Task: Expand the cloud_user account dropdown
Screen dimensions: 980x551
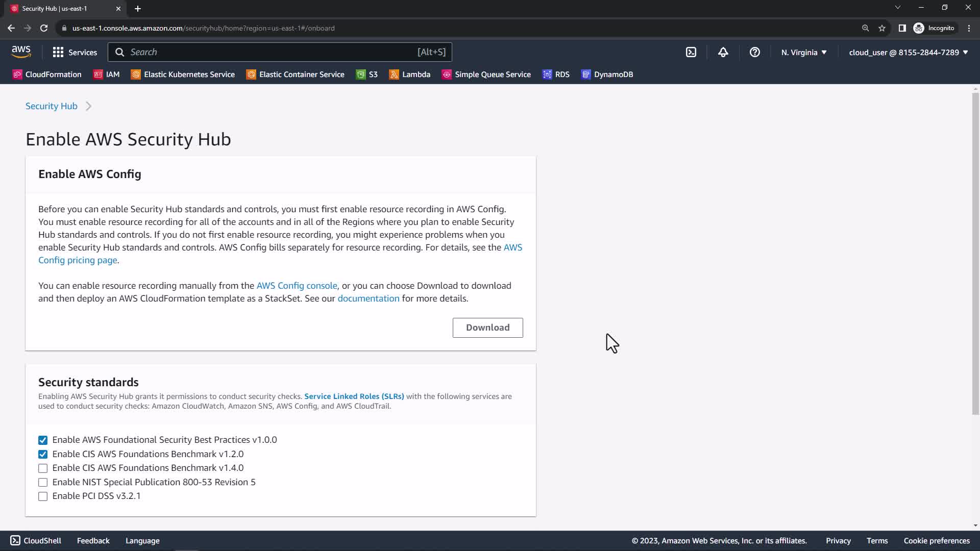Action: [x=908, y=52]
